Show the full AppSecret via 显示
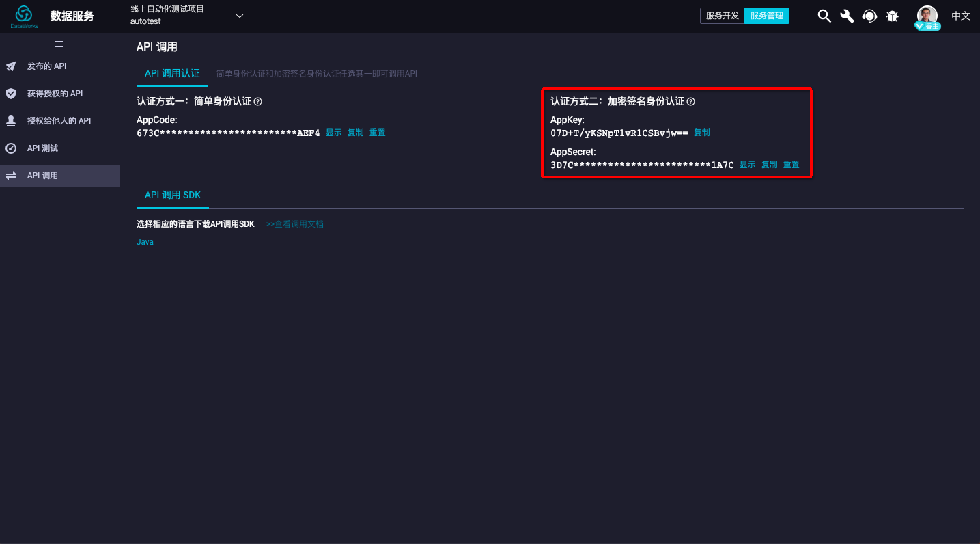The width and height of the screenshot is (980, 544). [x=747, y=165]
